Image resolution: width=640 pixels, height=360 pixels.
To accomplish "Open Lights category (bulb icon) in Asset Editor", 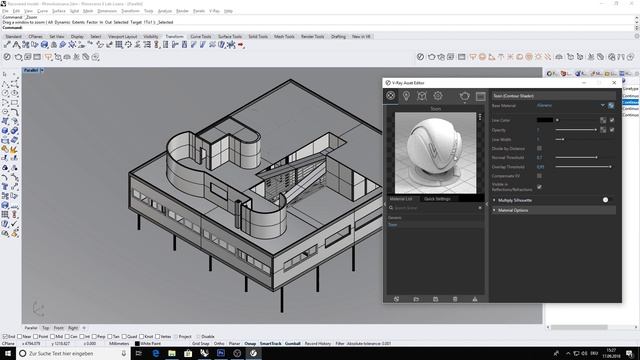I will click(406, 96).
